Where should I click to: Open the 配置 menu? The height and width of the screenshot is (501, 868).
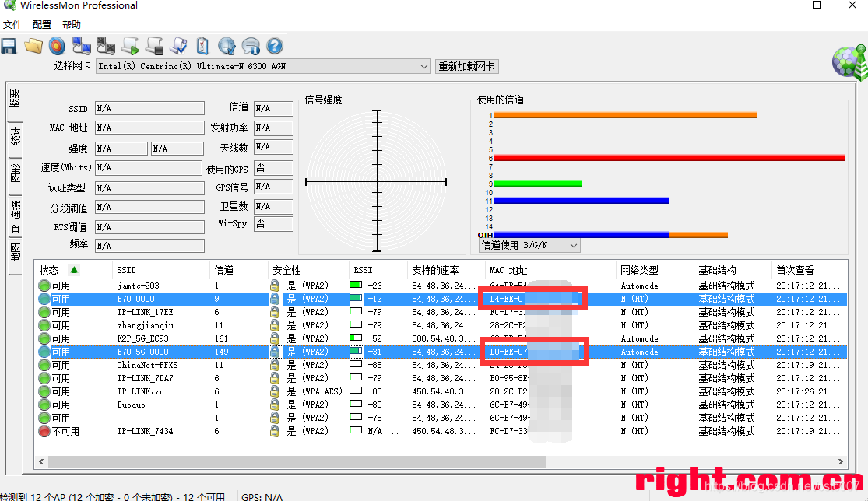pos(41,24)
